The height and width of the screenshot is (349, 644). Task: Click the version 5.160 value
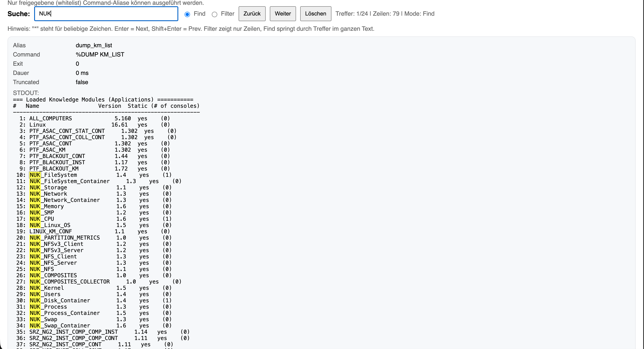click(123, 118)
